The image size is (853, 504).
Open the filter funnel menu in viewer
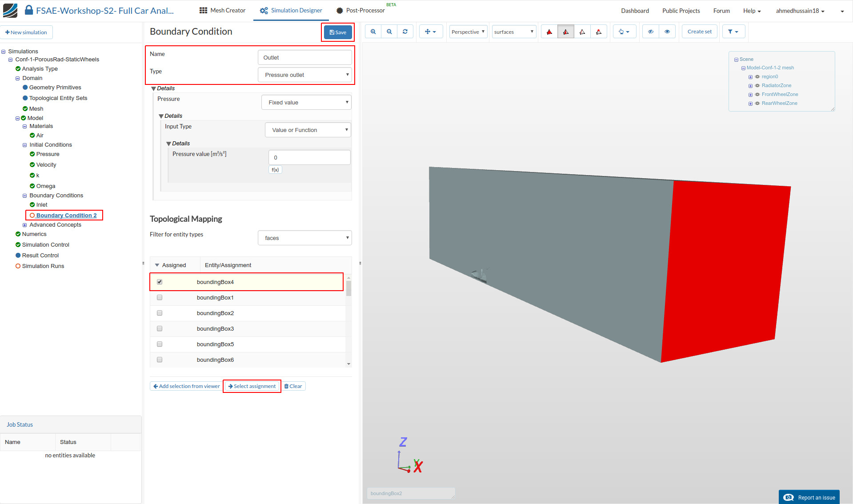click(x=733, y=32)
